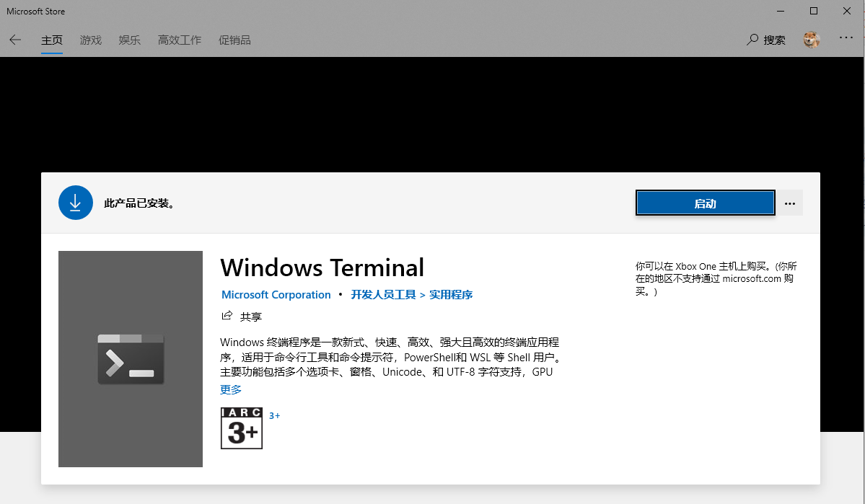Open the 促销品 tab

(x=234, y=40)
